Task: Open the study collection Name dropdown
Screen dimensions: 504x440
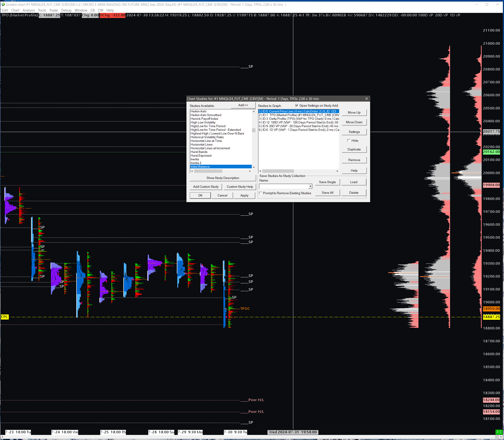Action: (x=310, y=187)
